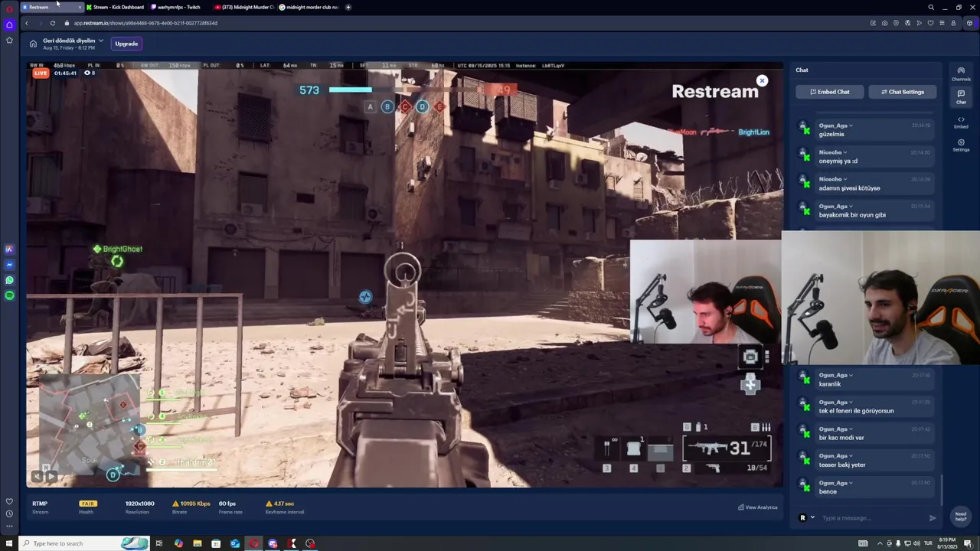Click the Upgrade button

(x=126, y=44)
